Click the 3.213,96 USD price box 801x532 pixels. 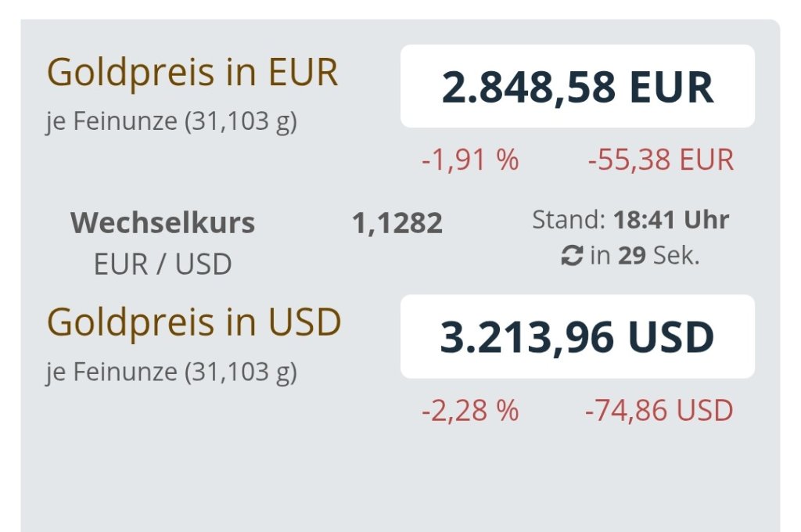click(x=577, y=336)
